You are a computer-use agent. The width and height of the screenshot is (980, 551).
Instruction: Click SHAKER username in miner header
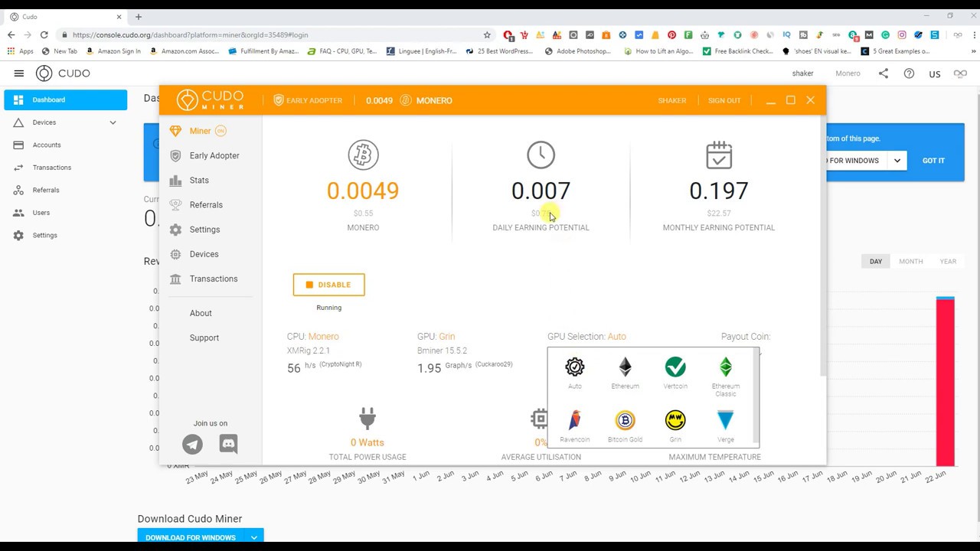[672, 100]
